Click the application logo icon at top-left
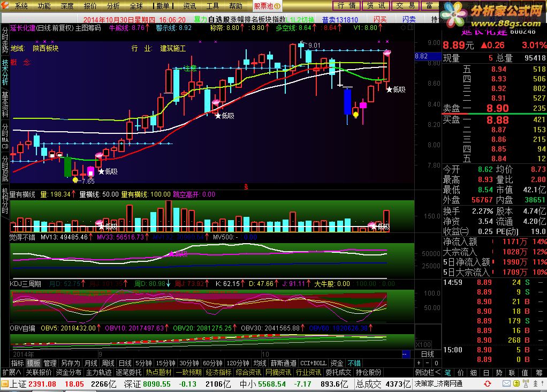The image size is (547, 392). pos(5,5)
